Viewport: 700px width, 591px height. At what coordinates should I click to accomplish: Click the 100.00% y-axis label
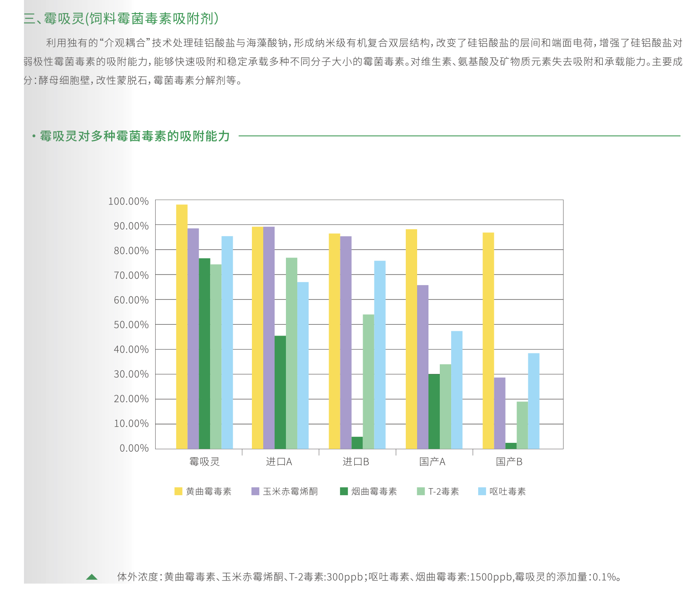point(129,201)
